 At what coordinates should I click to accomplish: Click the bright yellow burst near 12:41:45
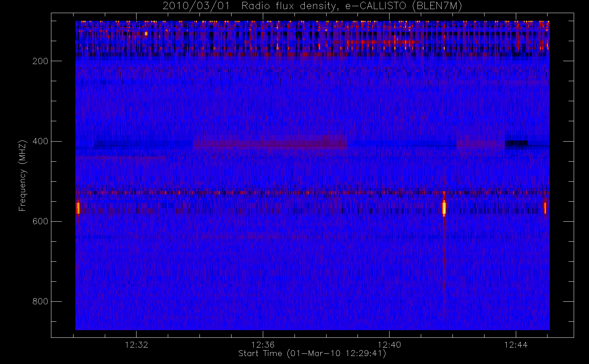coord(444,208)
